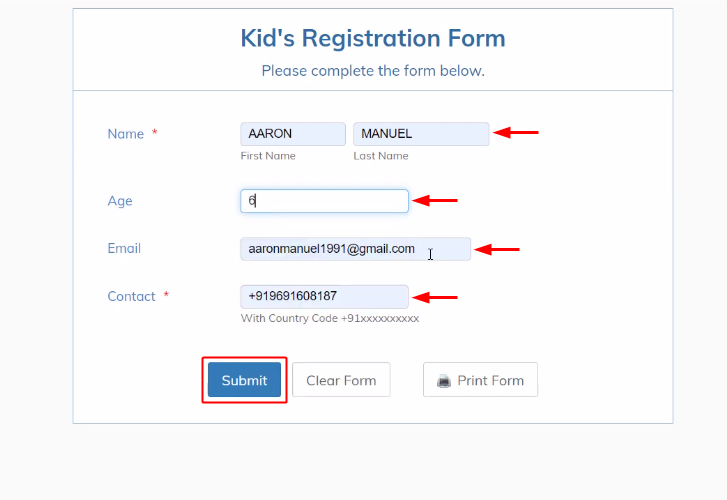Click 'Please complete the form below' subtitle

pos(373,71)
